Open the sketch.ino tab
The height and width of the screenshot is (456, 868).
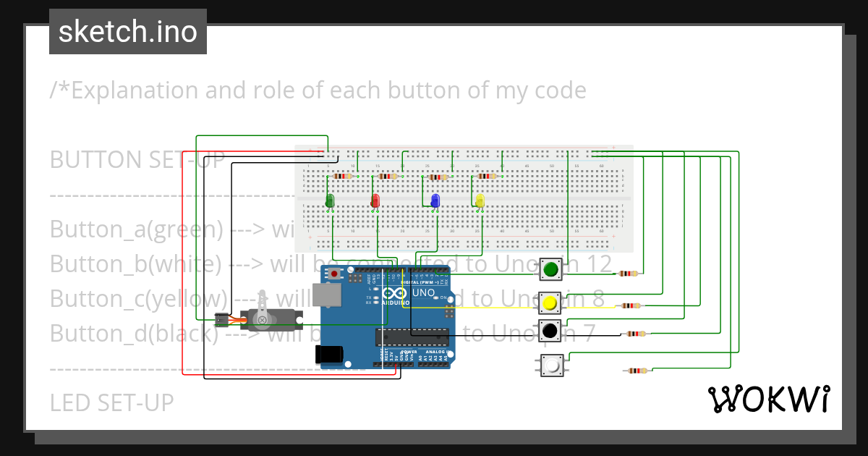(x=127, y=31)
